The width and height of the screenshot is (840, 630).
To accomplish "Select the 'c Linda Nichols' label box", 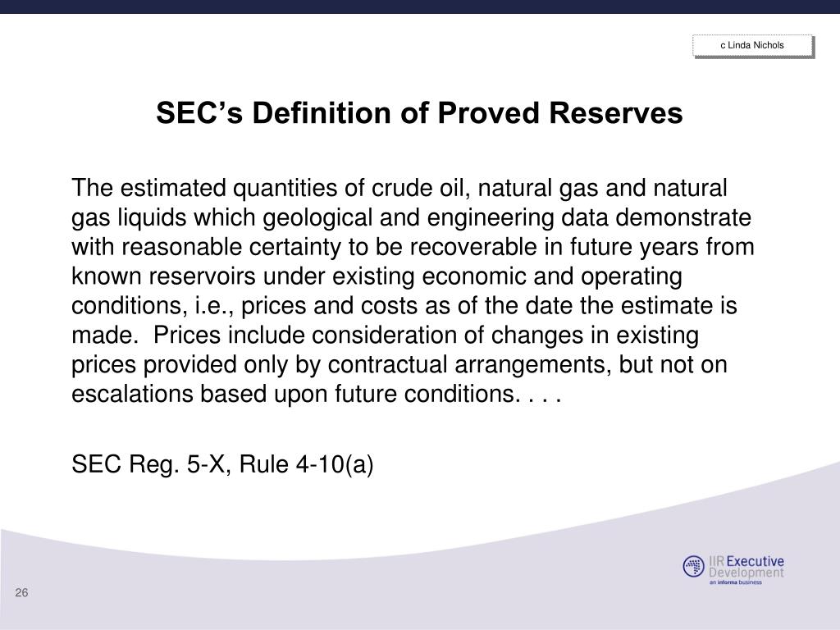I will pyautogui.click(x=753, y=46).
